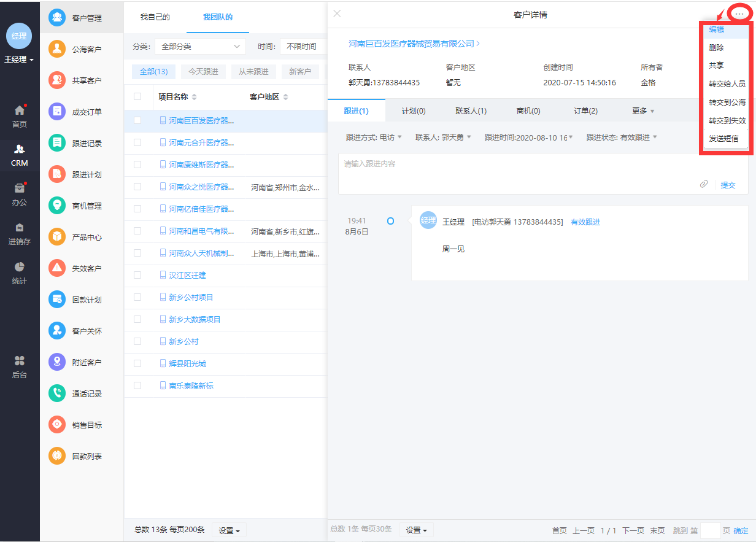This screenshot has width=756, height=542.
Task: Open 客户管理 icon in sidebar
Action: 57,18
